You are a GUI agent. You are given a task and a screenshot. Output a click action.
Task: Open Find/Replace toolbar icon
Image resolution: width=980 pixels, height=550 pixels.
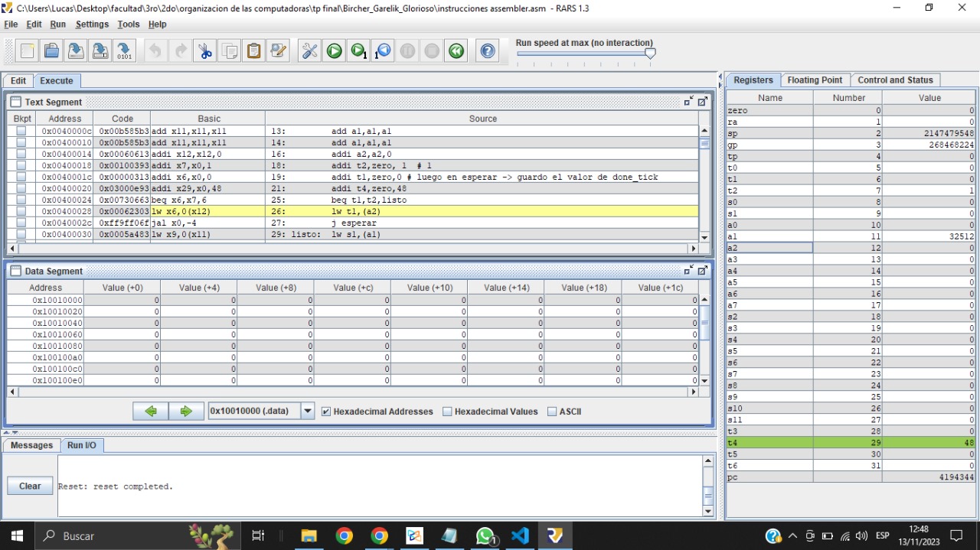pos(278,51)
